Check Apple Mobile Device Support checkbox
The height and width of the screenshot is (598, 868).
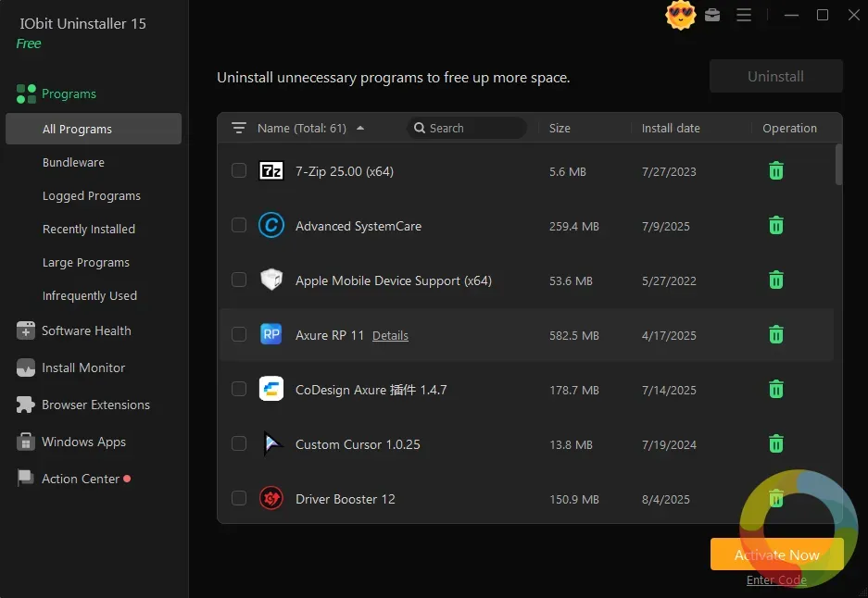239,280
